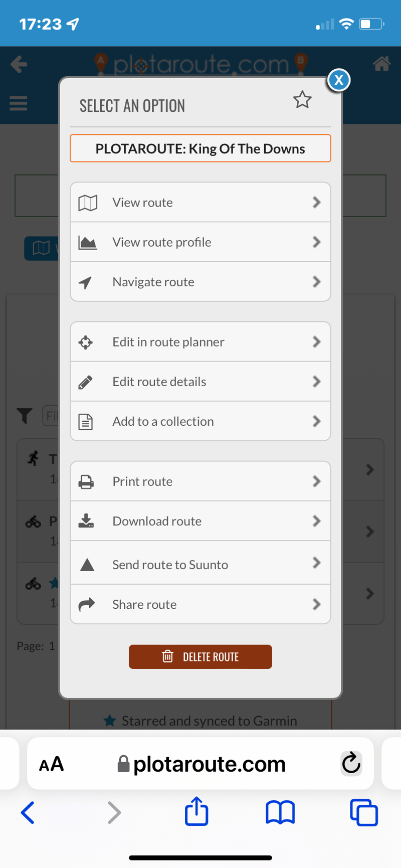Close the option dialog with X button
Viewport: 401px width, 868px height.
tap(339, 80)
